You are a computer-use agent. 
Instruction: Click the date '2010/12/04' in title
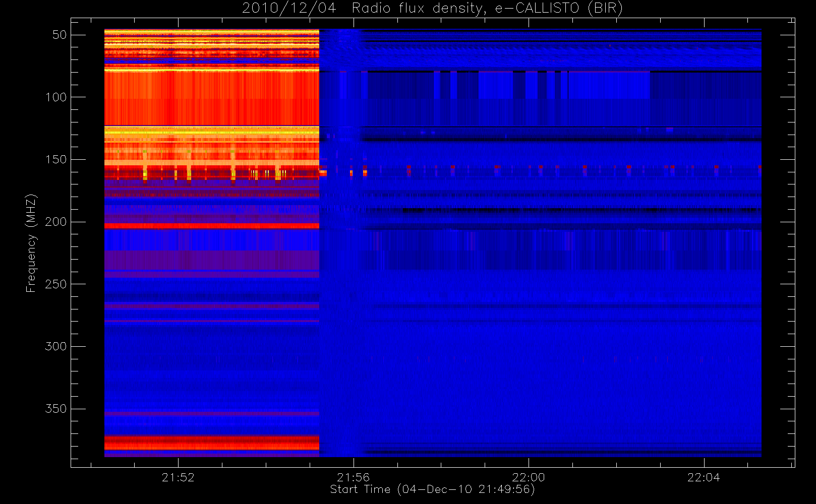289,9
